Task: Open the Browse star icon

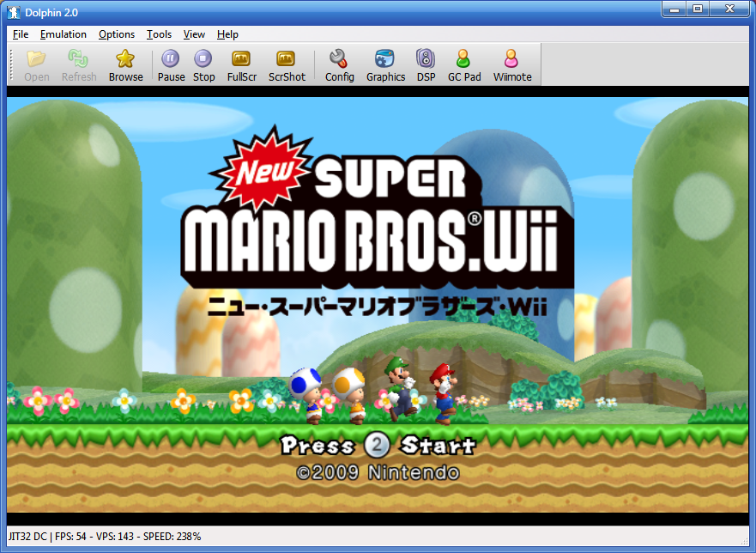Action: pyautogui.click(x=125, y=65)
